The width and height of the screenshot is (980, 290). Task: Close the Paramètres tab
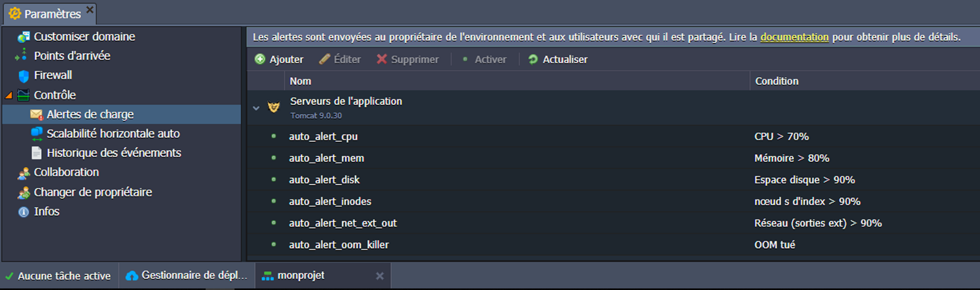pos(90,10)
